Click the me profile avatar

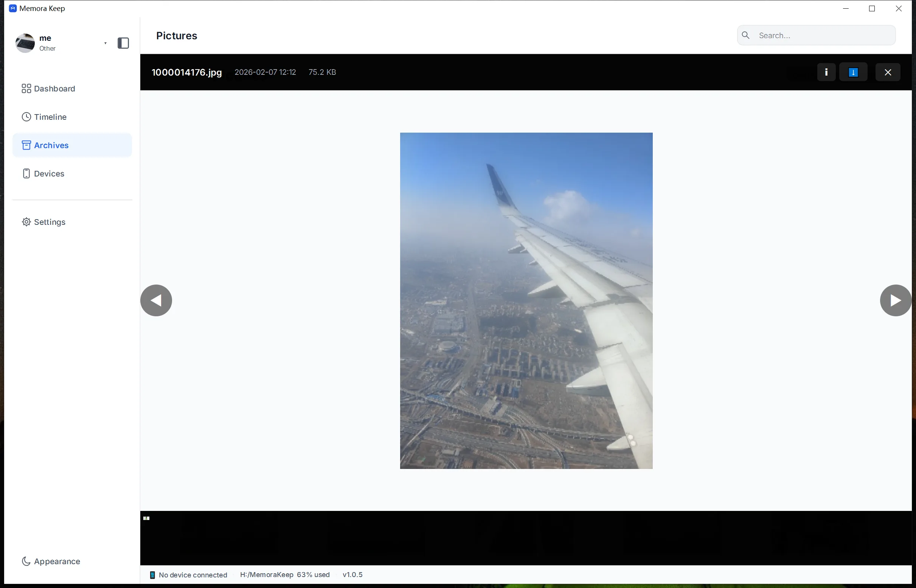(x=25, y=43)
